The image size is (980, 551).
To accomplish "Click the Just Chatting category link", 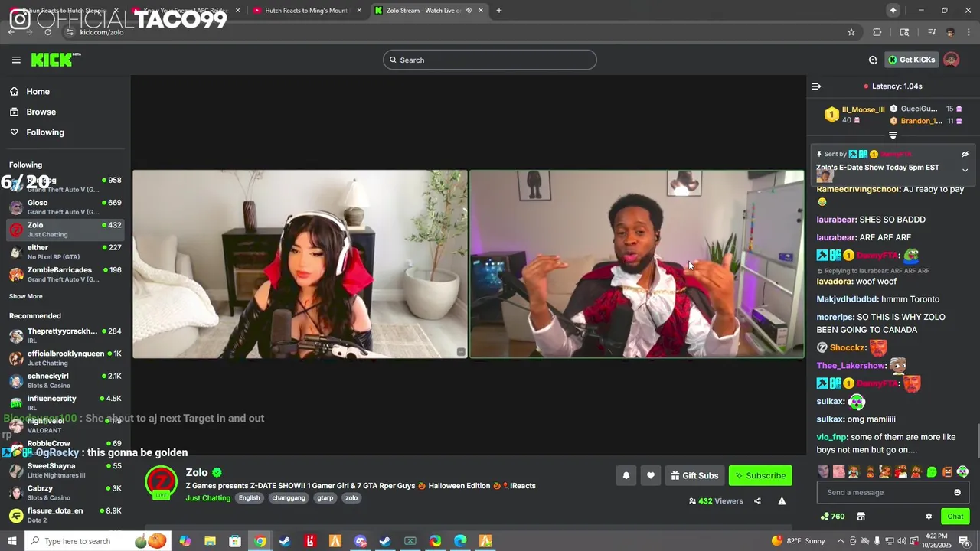I will pos(207,498).
